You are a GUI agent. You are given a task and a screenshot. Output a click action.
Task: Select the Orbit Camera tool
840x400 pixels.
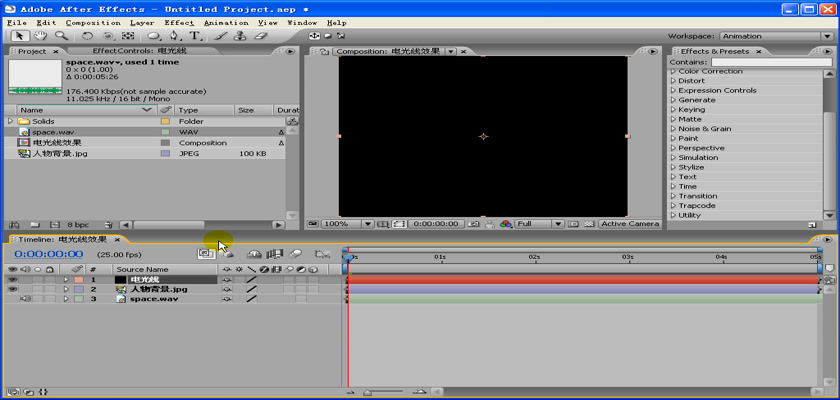108,36
